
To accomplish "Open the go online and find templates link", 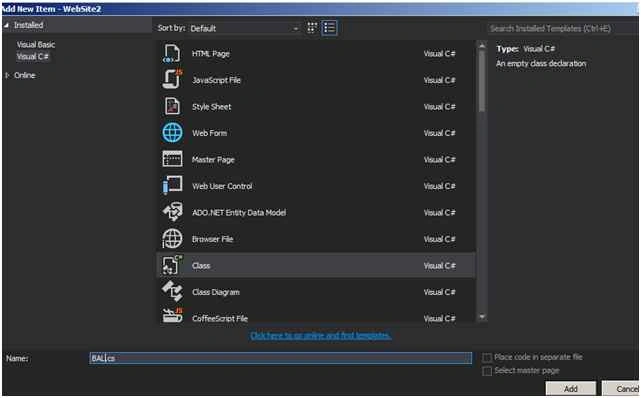I will pos(320,335).
